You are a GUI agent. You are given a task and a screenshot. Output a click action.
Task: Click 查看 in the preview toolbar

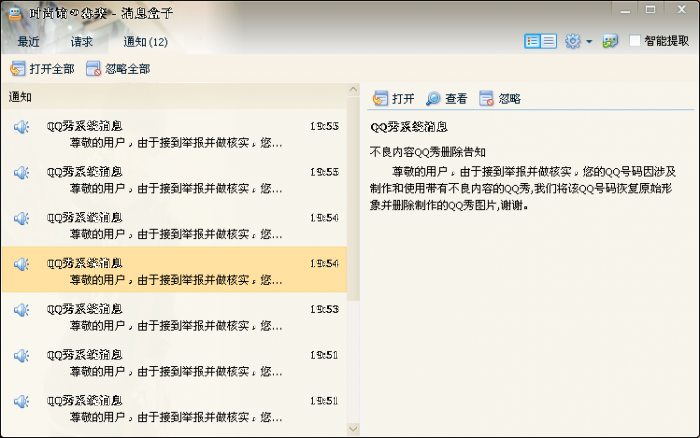click(447, 98)
